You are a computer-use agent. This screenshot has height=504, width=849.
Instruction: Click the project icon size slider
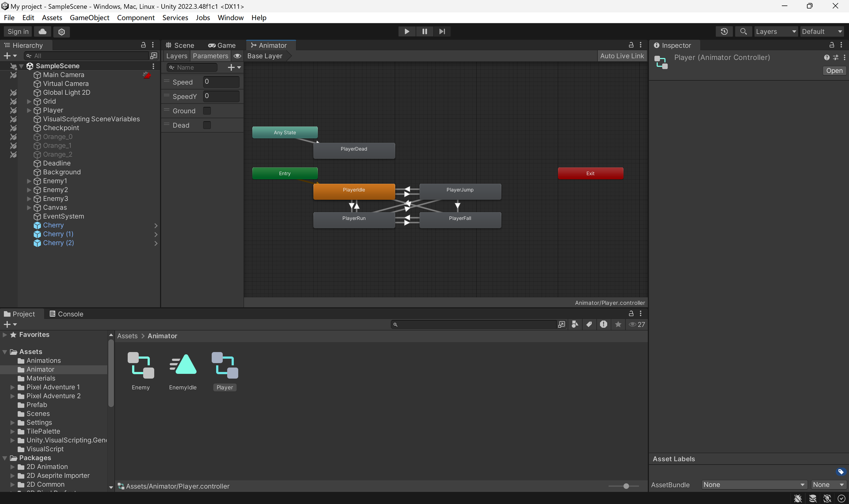point(626,486)
